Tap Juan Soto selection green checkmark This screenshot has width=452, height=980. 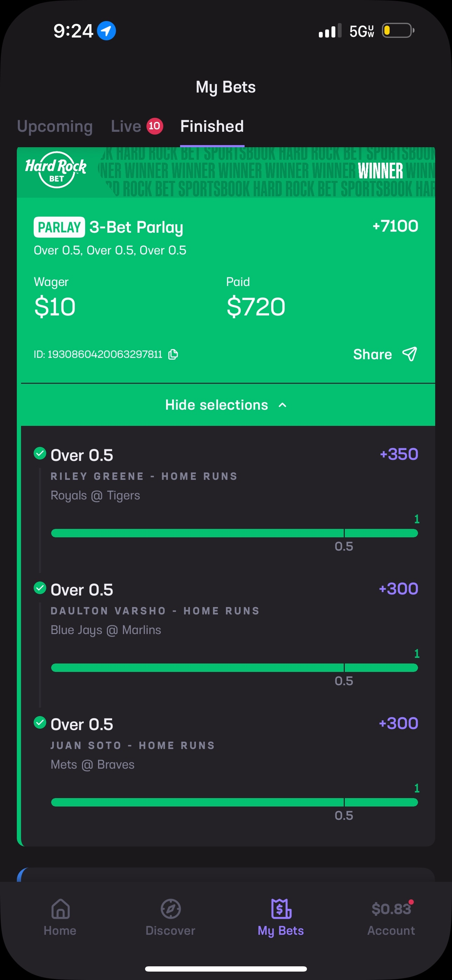pyautogui.click(x=40, y=722)
